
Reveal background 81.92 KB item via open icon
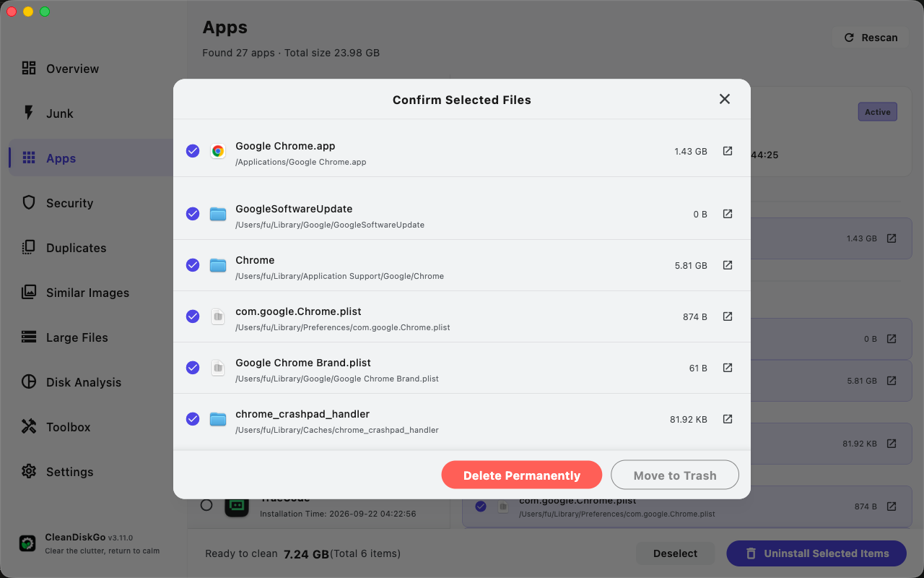892,444
